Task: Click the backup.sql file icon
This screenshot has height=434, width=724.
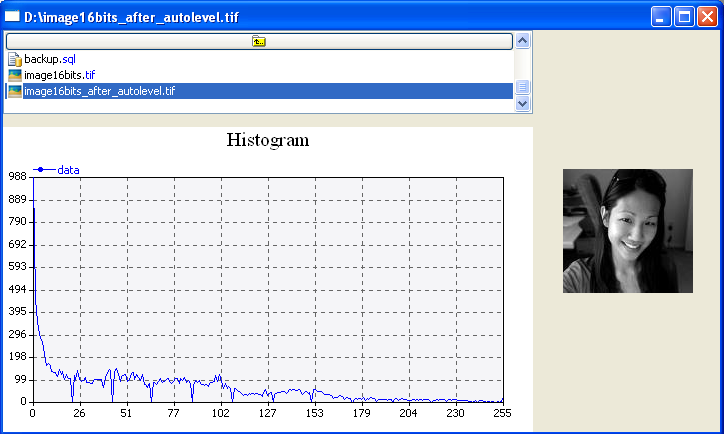Action: tap(15, 60)
